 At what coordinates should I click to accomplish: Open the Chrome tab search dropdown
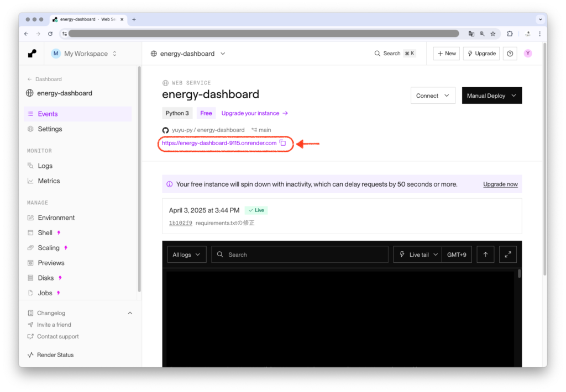[x=540, y=19]
